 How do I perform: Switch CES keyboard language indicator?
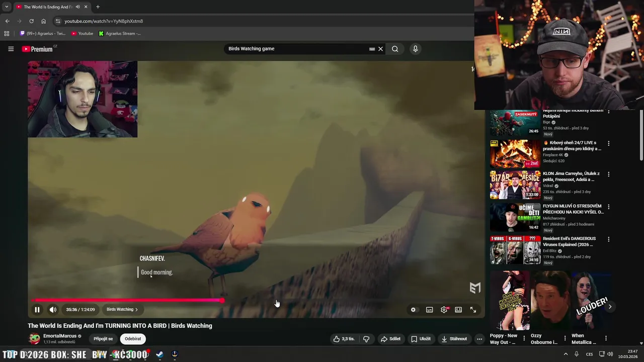pos(590,354)
